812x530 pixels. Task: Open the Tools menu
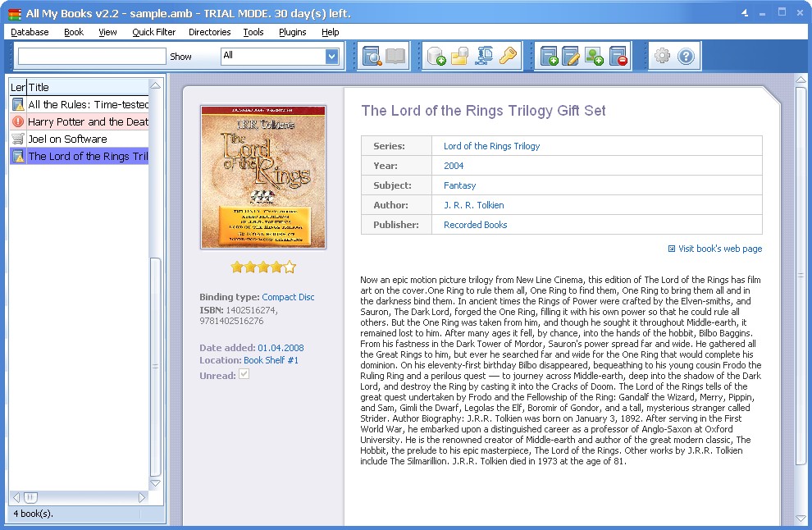pyautogui.click(x=253, y=32)
